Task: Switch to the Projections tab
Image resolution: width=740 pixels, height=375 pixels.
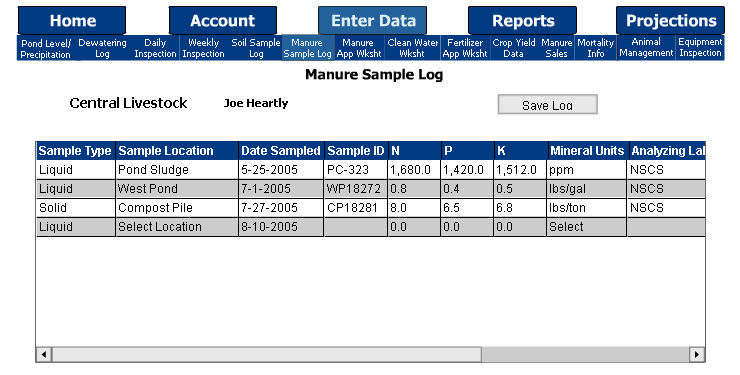Action: pos(671,21)
